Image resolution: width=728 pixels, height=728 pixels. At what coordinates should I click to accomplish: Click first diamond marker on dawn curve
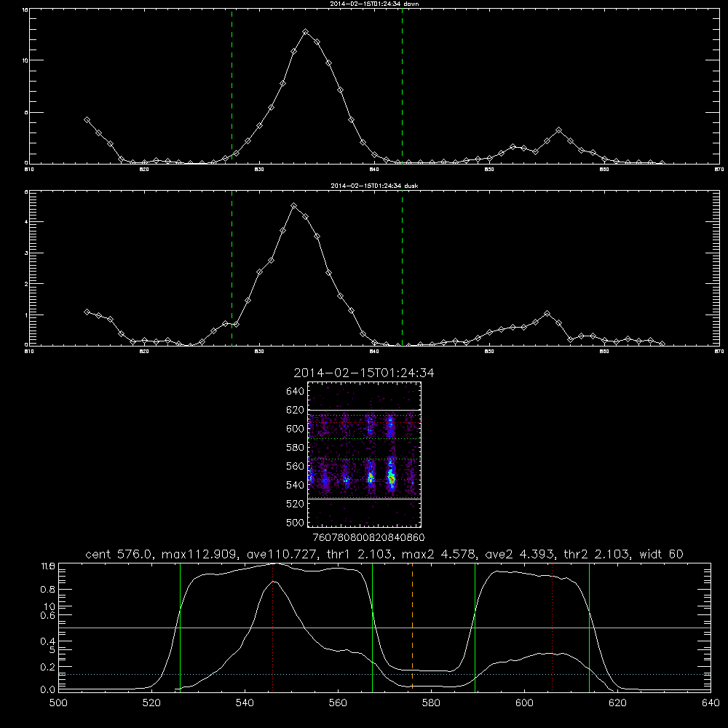pyautogui.click(x=87, y=120)
